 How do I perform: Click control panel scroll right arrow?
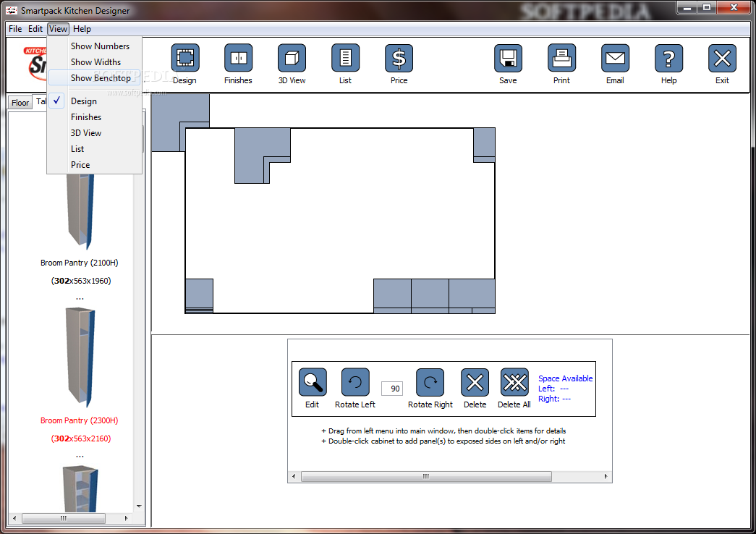pyautogui.click(x=606, y=476)
